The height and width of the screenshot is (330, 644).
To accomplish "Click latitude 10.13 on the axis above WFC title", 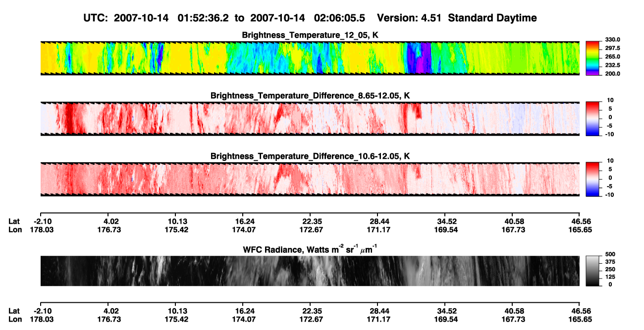I will pos(175,222).
